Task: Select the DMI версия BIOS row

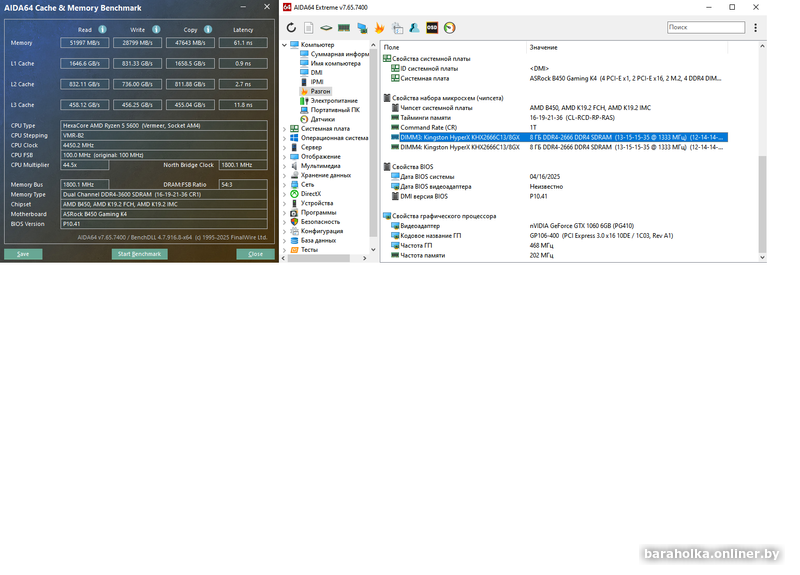Action: tap(559, 196)
